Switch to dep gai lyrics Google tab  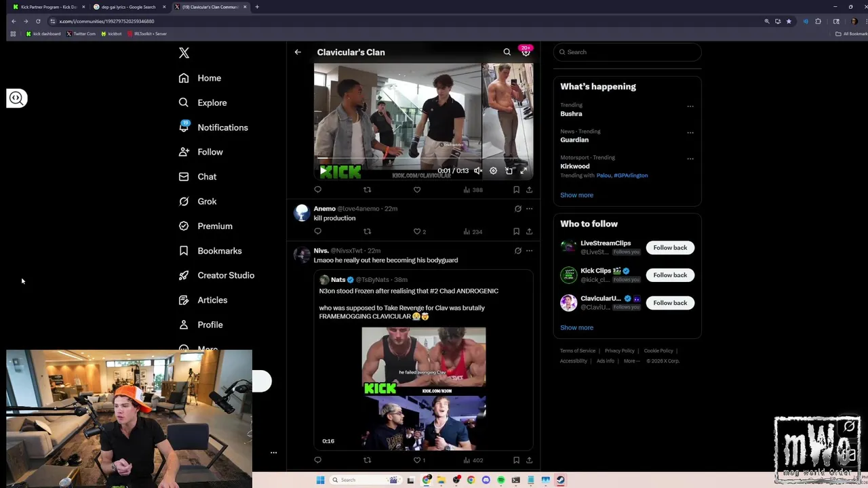(128, 7)
